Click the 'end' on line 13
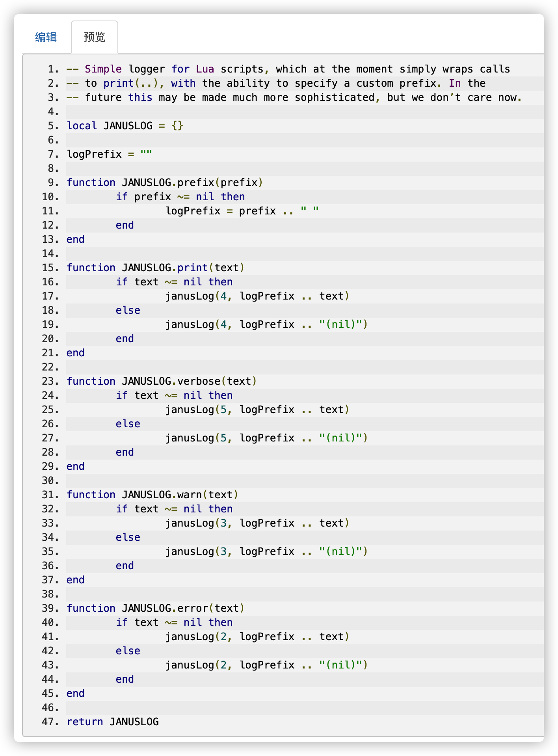The width and height of the screenshot is (558, 756). click(x=76, y=239)
